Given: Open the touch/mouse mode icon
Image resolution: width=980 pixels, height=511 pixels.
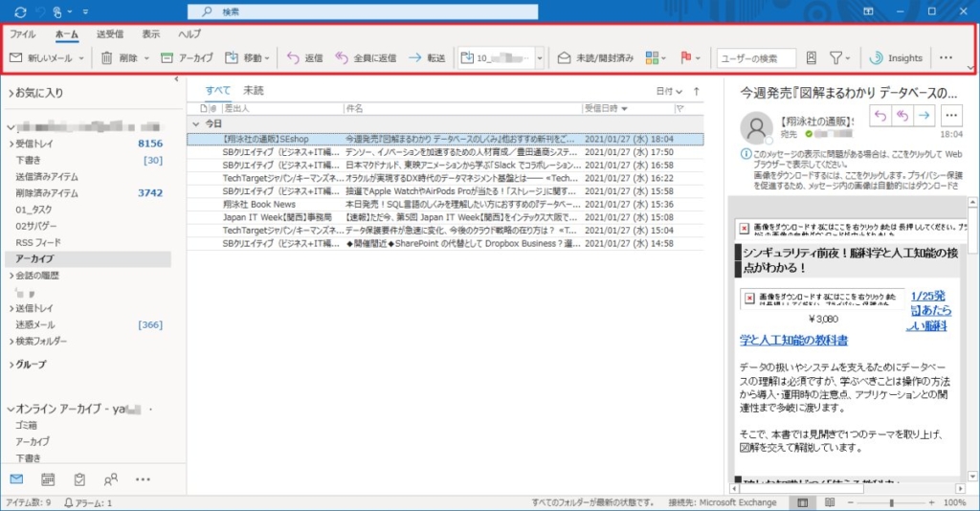Looking at the screenshot, I should tap(58, 11).
